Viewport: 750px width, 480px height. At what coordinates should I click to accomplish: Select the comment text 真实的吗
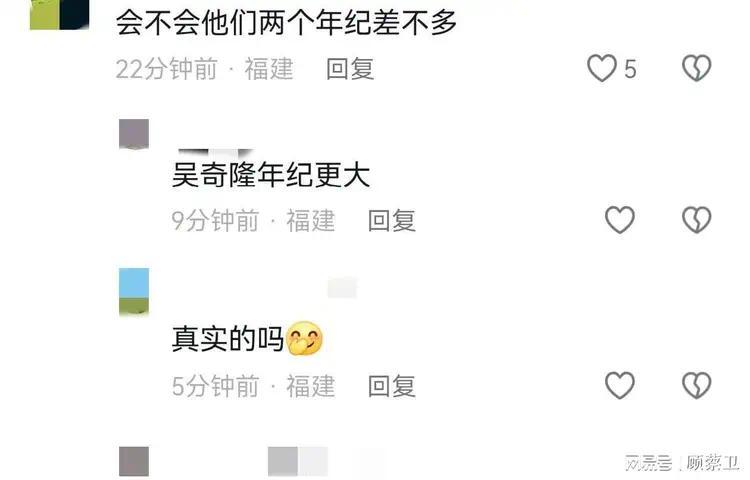point(228,338)
